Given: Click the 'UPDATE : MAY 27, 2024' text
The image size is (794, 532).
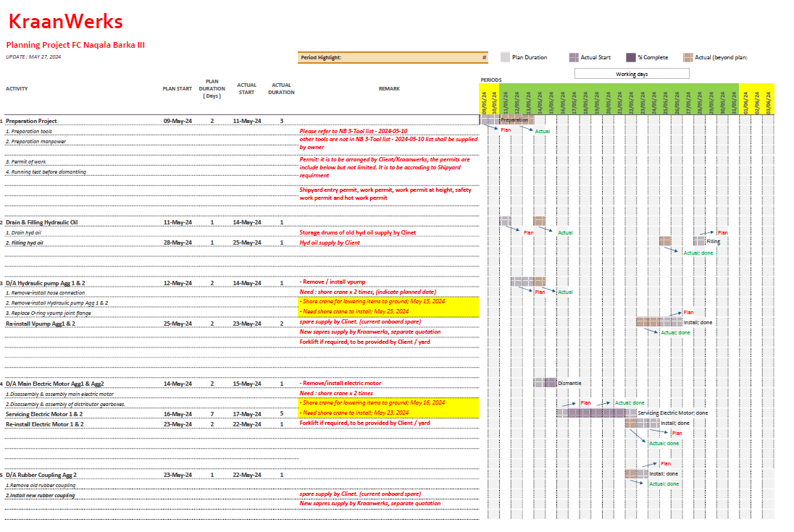Looking at the screenshot, I should (x=33, y=56).
